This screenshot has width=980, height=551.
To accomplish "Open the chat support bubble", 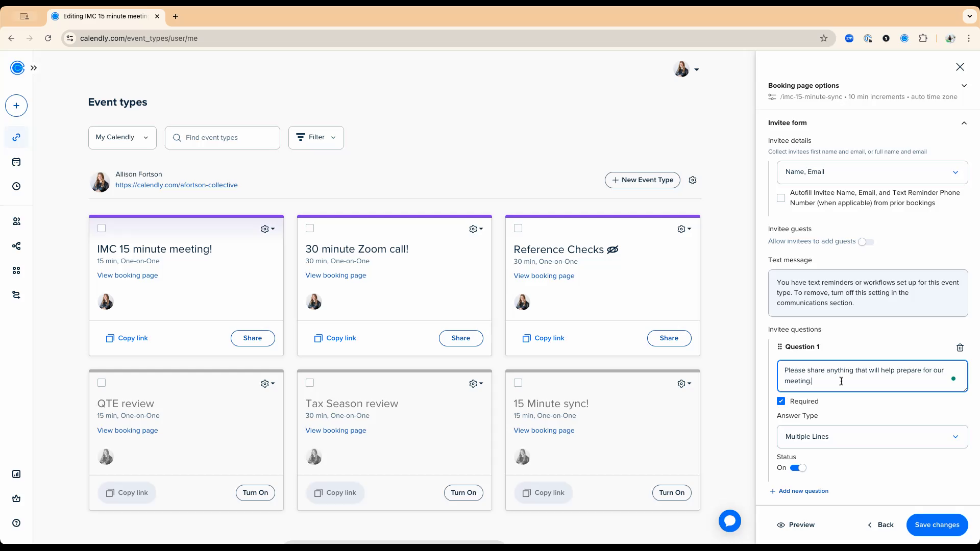I will pyautogui.click(x=729, y=521).
